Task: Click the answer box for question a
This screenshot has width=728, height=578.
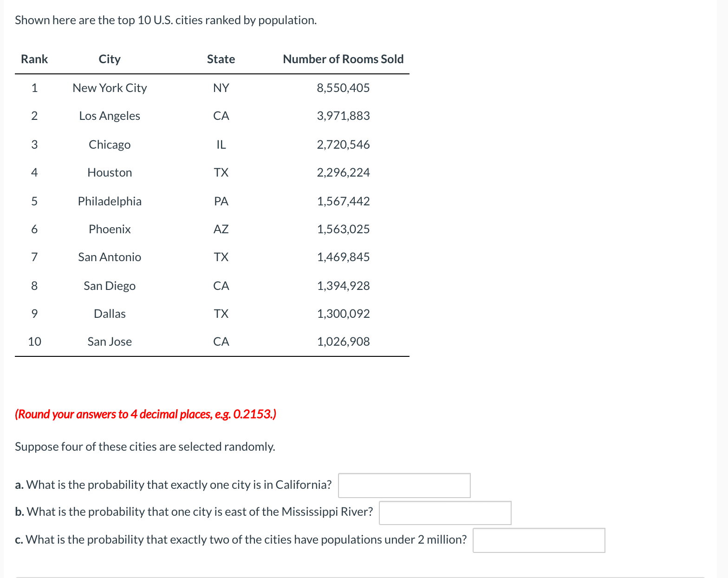Action: 404,485
